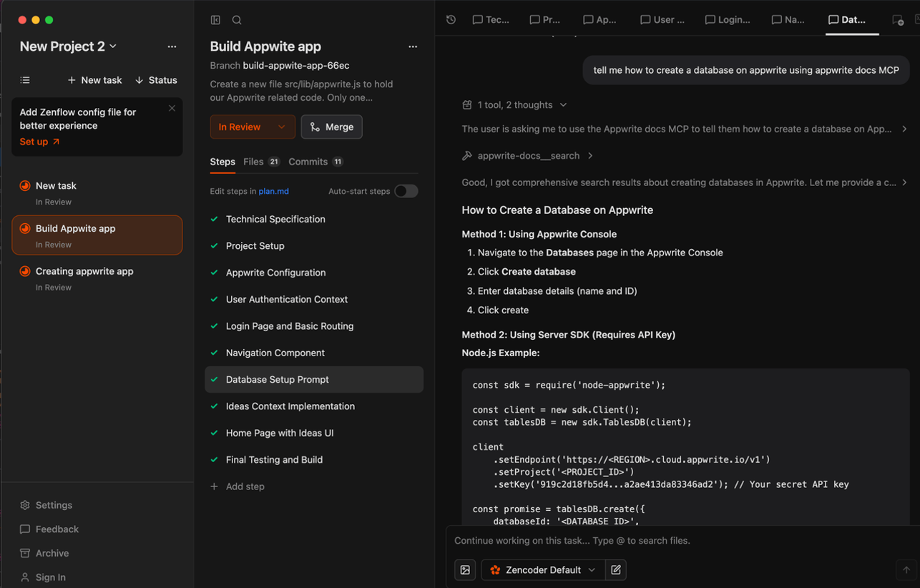The image size is (920, 588).
Task: Open search in the task panel
Action: click(236, 19)
